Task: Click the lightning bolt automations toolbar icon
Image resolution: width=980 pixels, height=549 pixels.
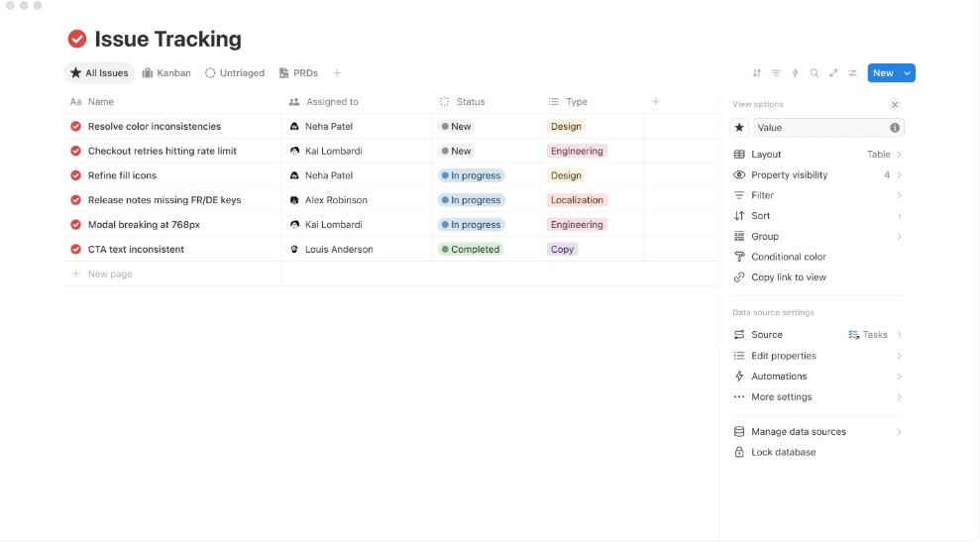Action: tap(795, 73)
